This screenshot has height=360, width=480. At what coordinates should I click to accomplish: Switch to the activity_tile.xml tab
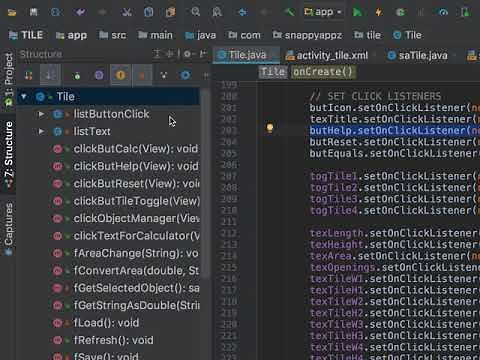pos(327,55)
